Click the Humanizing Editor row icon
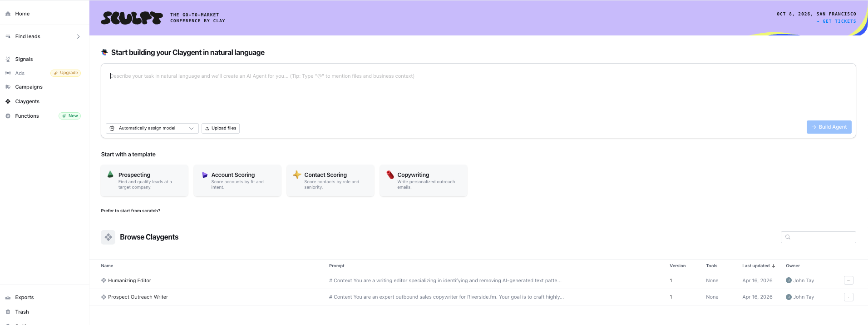 coord(104,280)
